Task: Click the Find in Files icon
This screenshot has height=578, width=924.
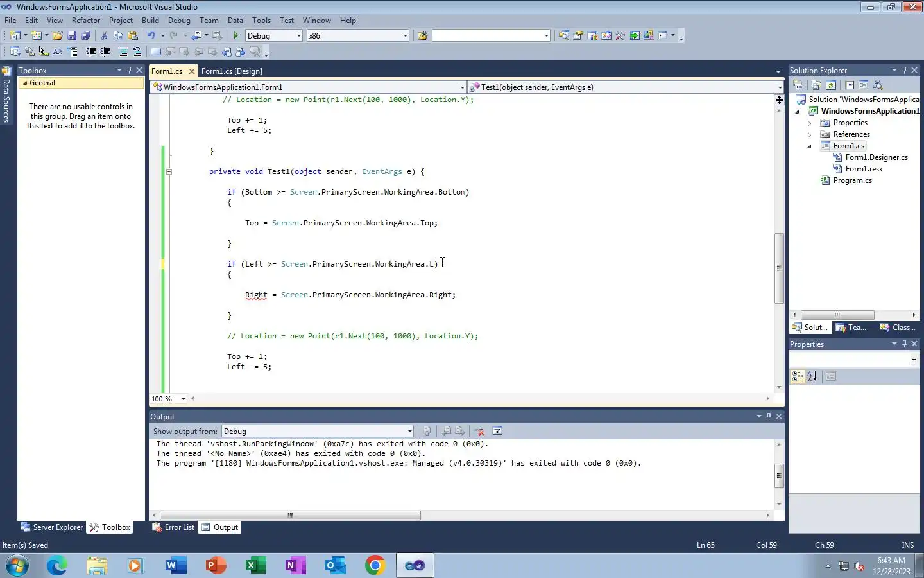Action: [422, 35]
